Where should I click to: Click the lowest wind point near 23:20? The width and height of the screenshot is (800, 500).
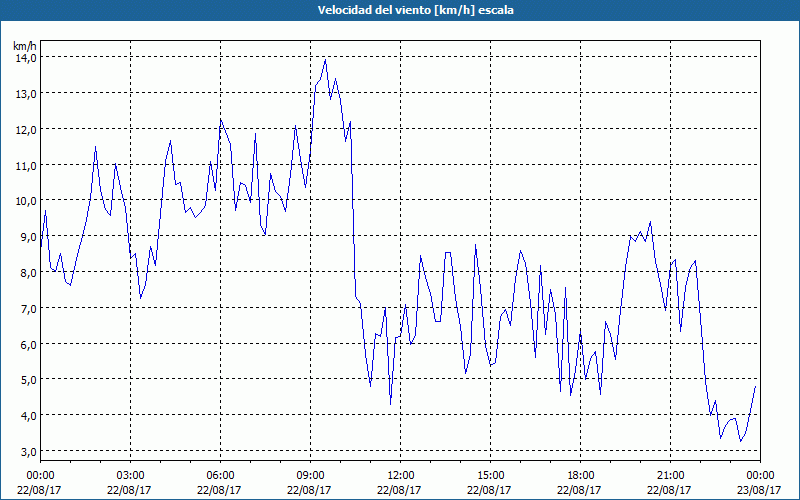point(740,441)
